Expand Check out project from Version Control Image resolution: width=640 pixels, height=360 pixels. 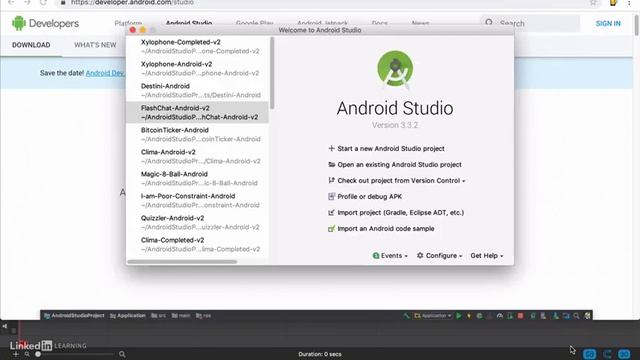[x=401, y=180]
